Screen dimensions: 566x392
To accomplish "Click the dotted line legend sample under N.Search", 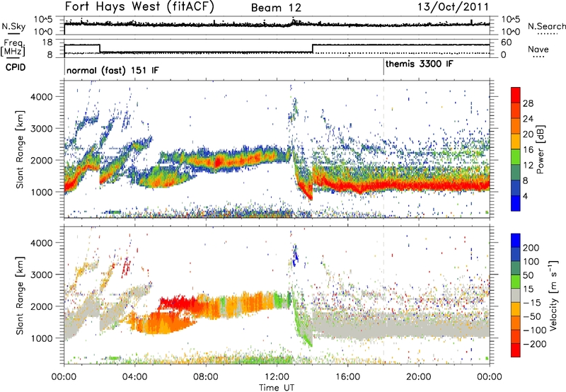I will [548, 34].
